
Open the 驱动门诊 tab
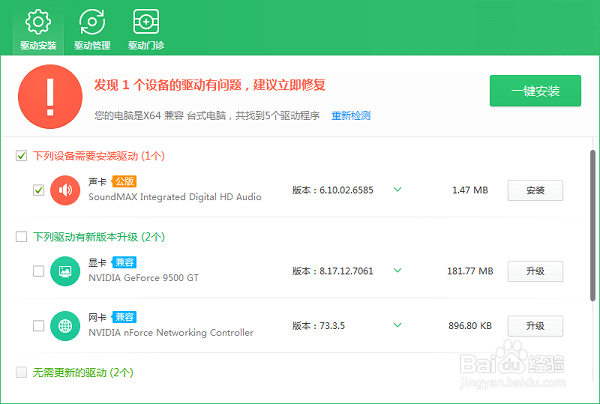[x=146, y=30]
